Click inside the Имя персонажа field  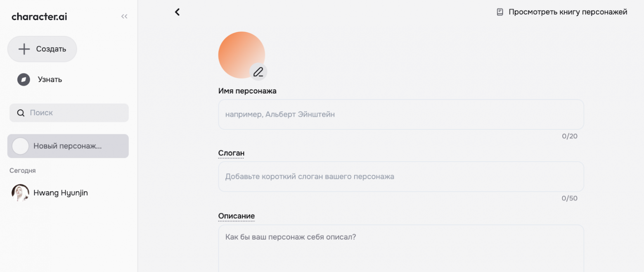(x=400, y=114)
